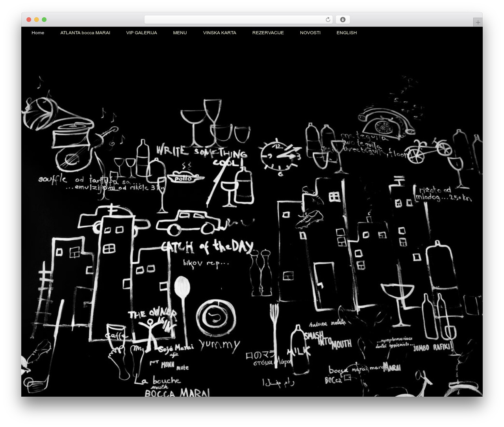Click the chalk rotary telephone drawing

386,122
